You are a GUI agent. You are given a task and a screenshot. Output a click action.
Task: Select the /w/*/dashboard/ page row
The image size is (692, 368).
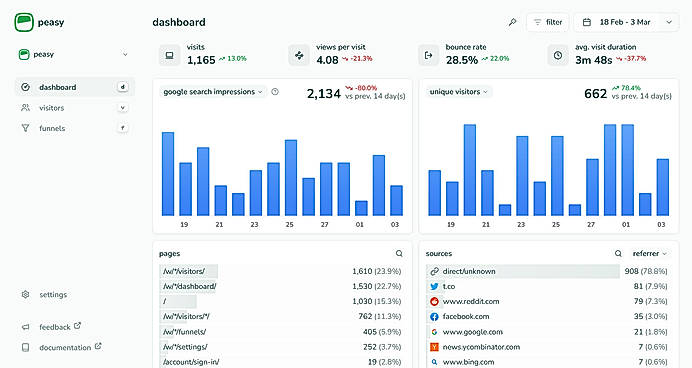point(282,286)
